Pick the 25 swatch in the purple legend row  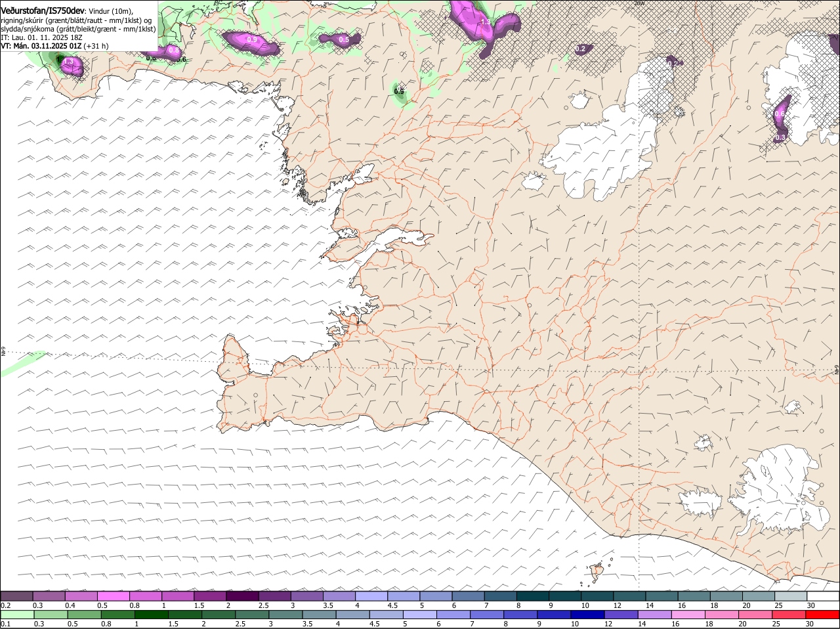click(x=791, y=596)
